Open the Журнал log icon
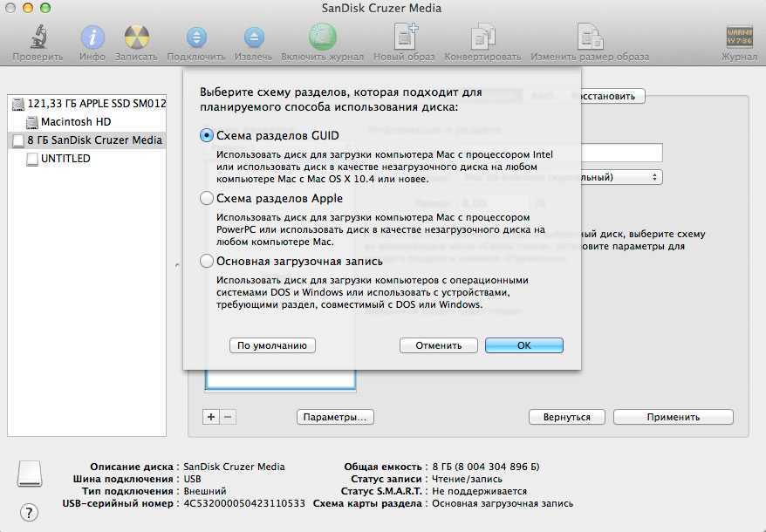The image size is (766, 532). tap(740, 37)
